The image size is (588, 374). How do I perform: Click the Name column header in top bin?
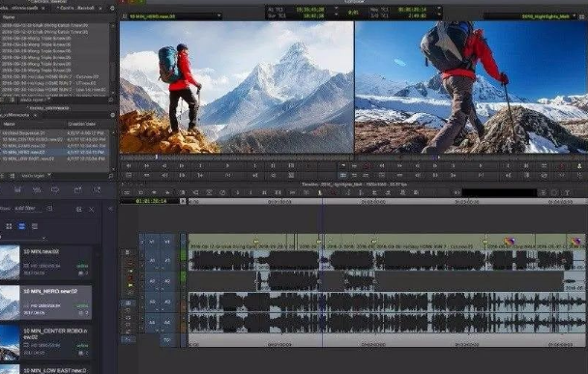[x=9, y=16]
